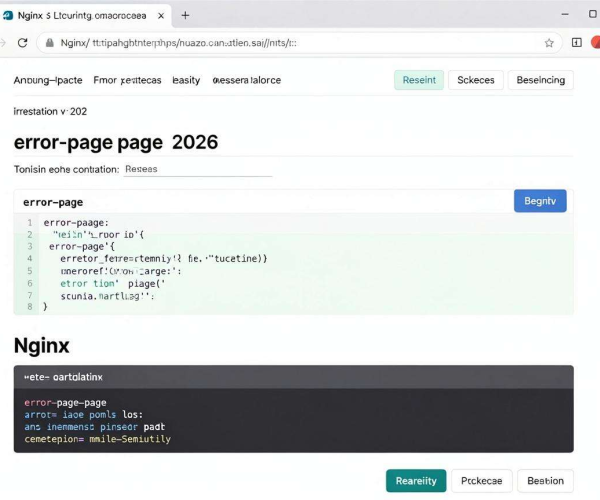The image size is (600, 500).
Task: Click the 'irrestation v 202' text
Action: click(x=50, y=112)
